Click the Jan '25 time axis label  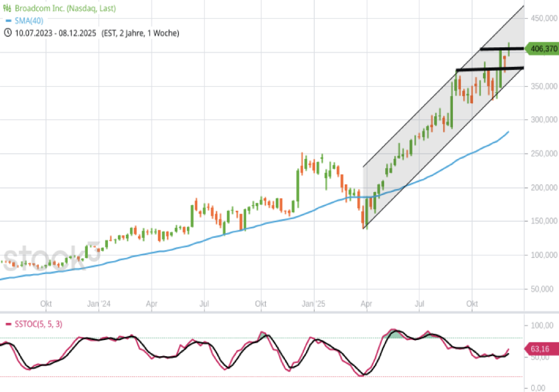313,304
